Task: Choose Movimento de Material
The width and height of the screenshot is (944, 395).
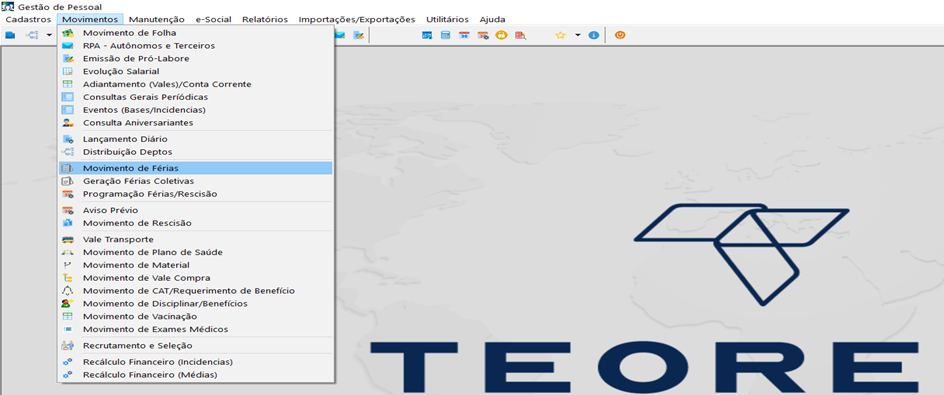Action: pos(195,265)
